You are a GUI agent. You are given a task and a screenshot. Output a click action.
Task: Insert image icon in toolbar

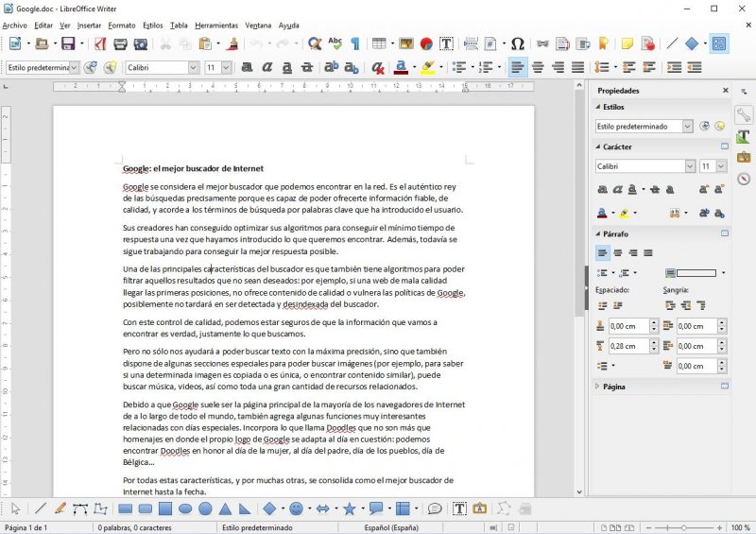(x=406, y=43)
